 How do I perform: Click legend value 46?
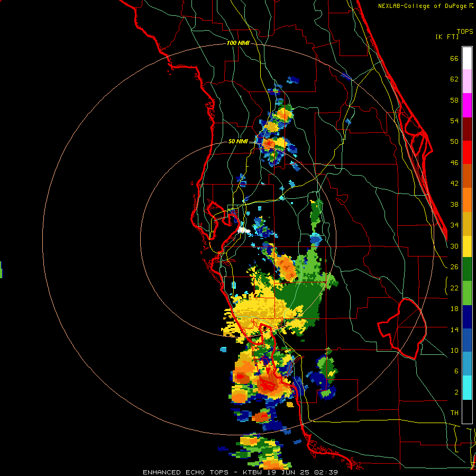pos(454,163)
